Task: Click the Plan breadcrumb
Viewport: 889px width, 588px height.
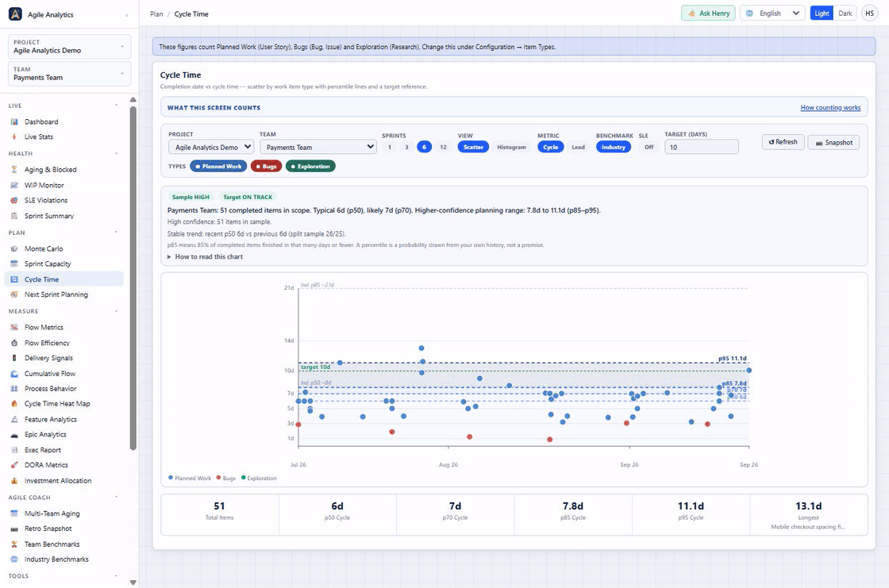Action: (x=156, y=14)
